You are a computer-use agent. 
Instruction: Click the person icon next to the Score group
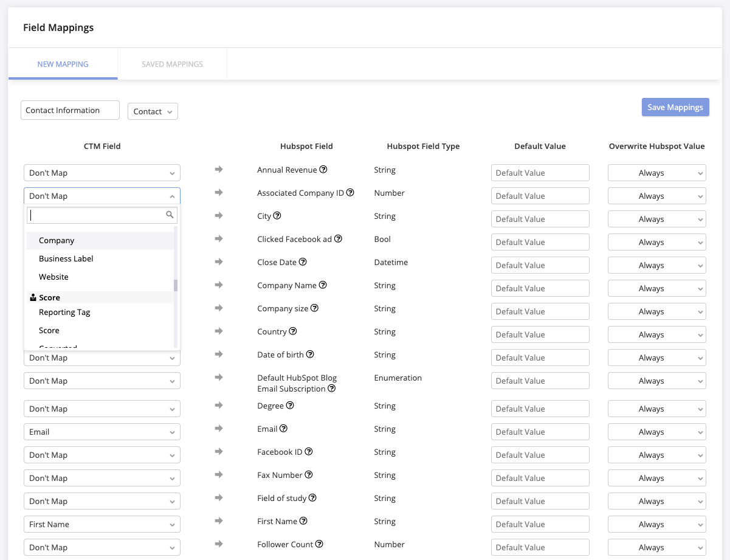point(32,297)
